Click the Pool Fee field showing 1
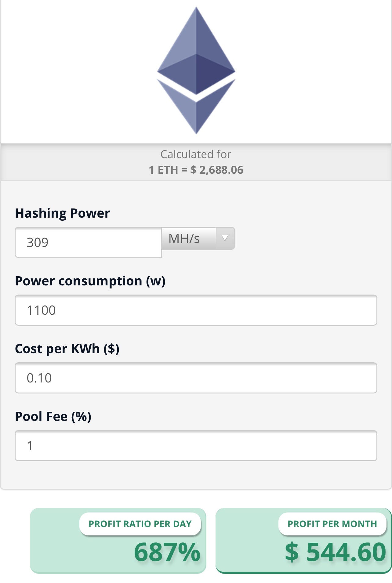 196,446
